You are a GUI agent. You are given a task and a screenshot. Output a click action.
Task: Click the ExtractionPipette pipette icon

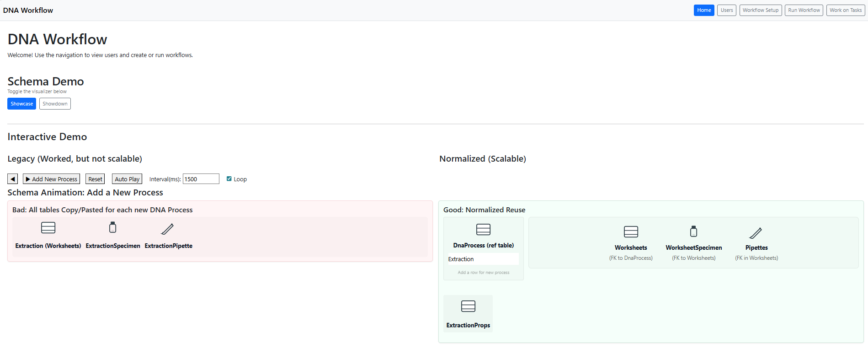point(168,229)
